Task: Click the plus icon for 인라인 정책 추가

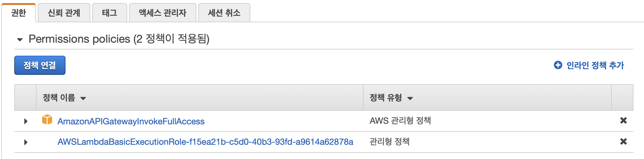Action: click(x=558, y=65)
